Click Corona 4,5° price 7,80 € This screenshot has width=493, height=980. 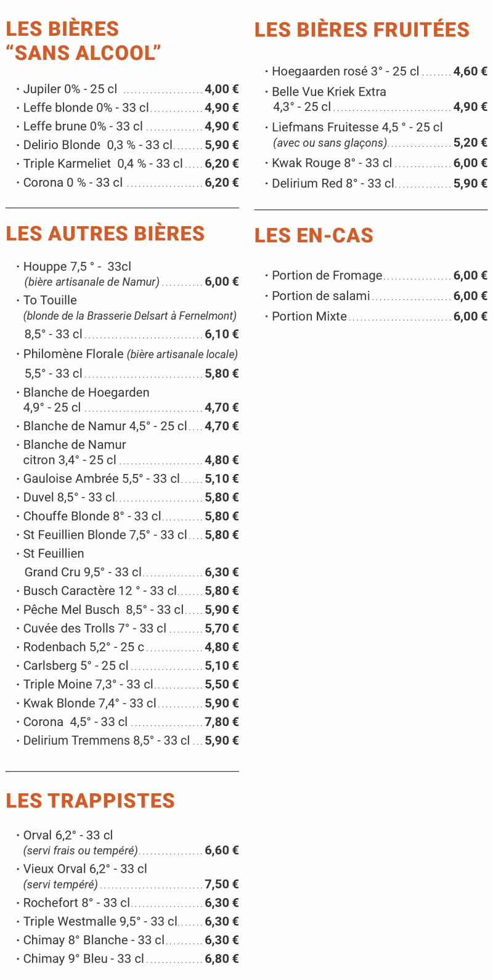pyautogui.click(x=222, y=722)
